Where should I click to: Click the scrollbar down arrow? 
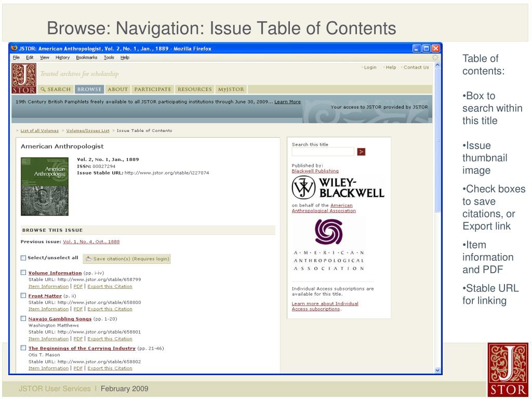437,370
